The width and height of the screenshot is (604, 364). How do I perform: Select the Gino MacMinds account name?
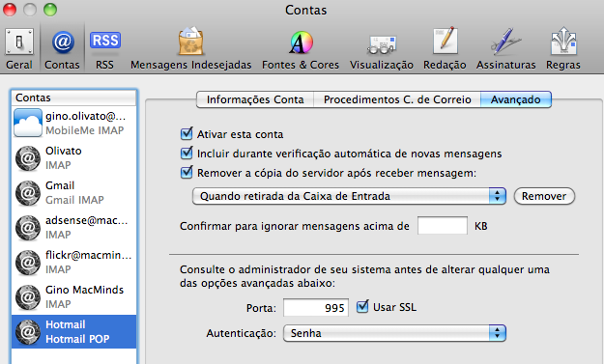coord(84,290)
